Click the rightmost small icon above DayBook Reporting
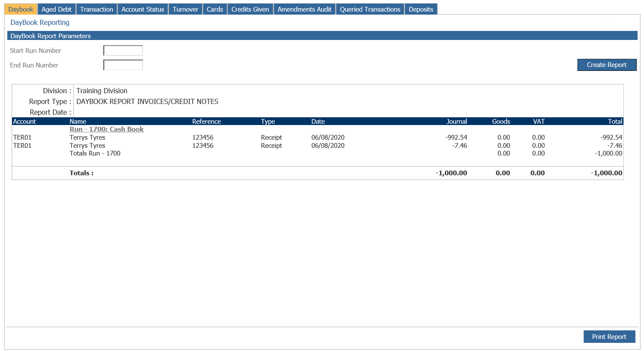The image size is (644, 351). tap(614, 19)
